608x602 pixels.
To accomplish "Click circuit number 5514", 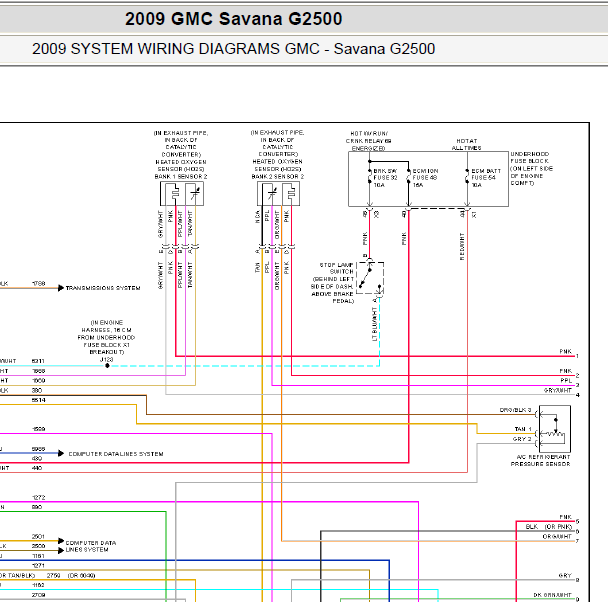I will tap(38, 400).
